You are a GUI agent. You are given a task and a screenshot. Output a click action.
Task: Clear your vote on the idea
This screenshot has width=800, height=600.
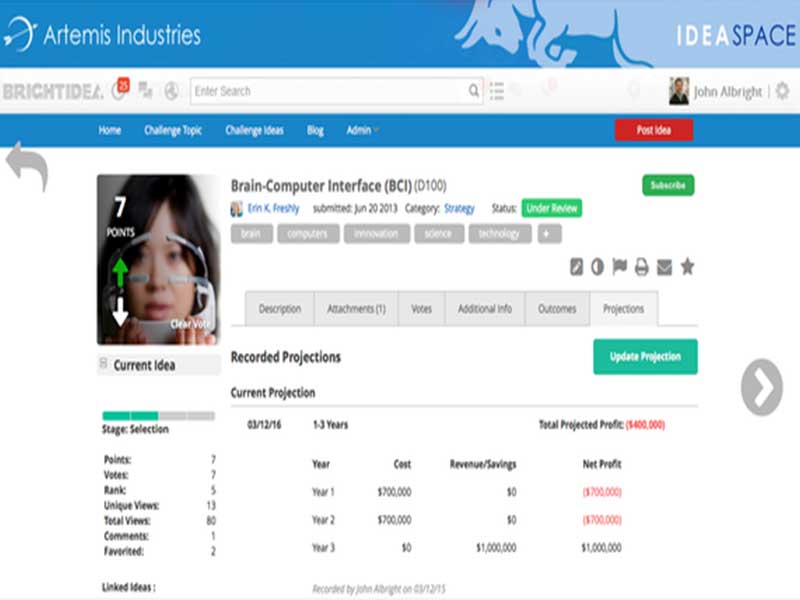click(x=190, y=324)
